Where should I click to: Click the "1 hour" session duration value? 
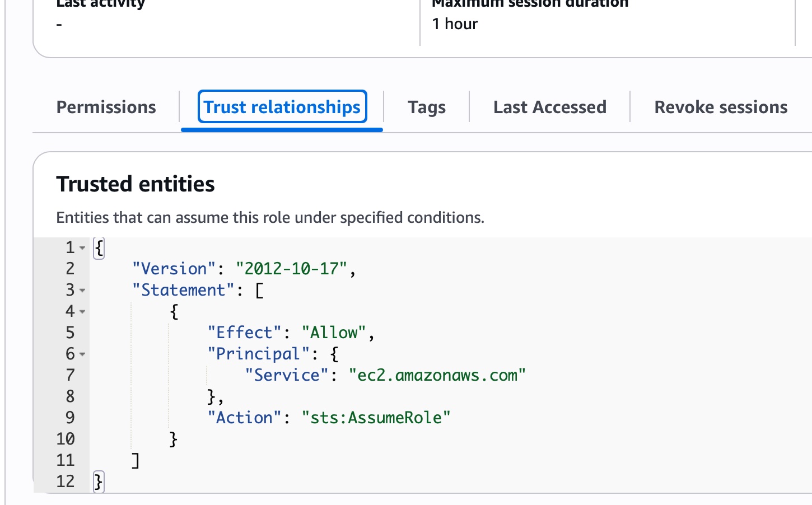click(x=455, y=24)
